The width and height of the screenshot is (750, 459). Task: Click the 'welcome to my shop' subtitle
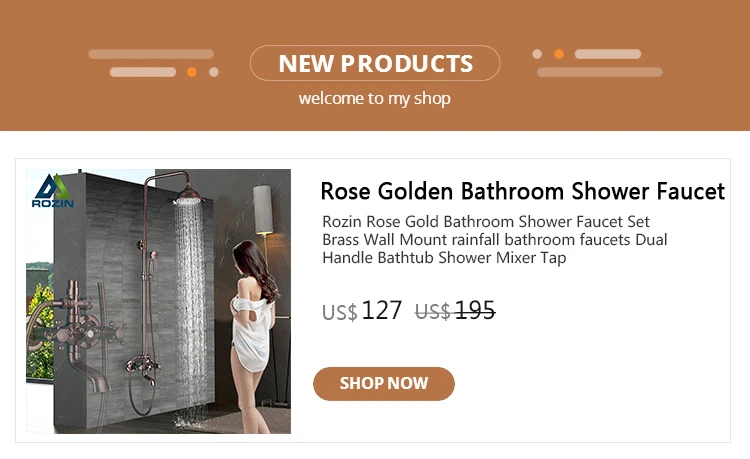(x=375, y=98)
